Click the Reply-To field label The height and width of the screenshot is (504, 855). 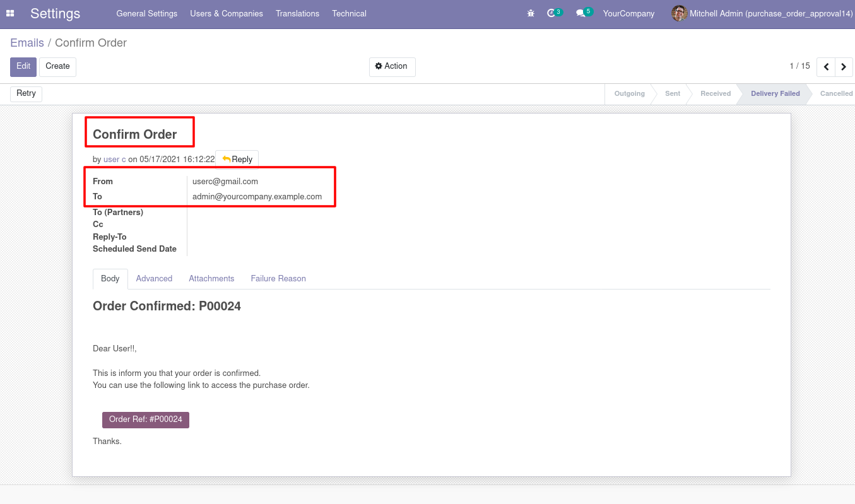pos(110,237)
